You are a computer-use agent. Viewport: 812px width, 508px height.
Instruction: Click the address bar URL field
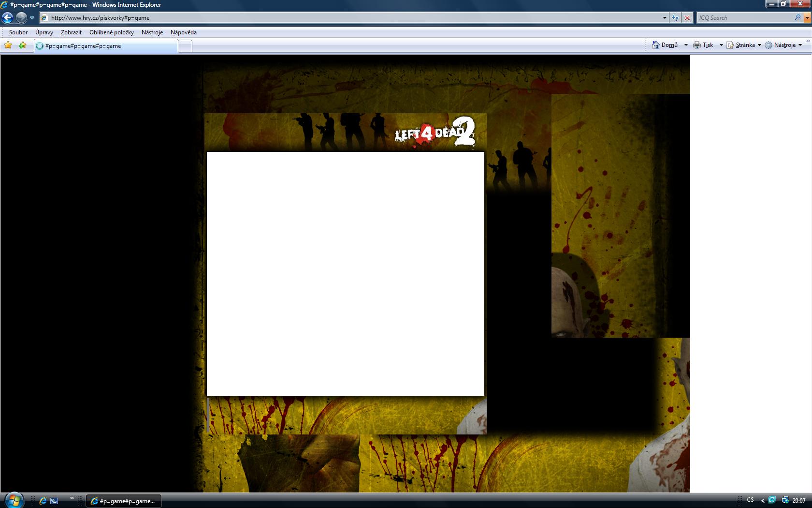pos(352,18)
